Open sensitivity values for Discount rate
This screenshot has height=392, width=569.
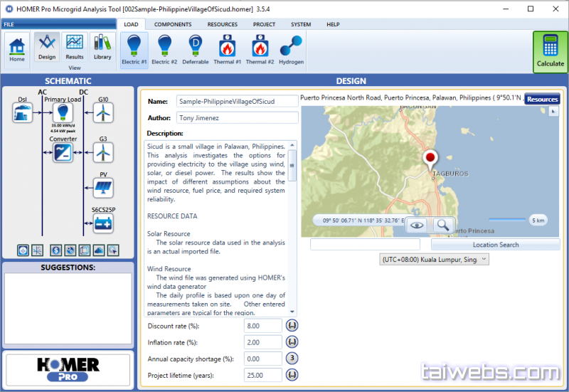pos(292,325)
